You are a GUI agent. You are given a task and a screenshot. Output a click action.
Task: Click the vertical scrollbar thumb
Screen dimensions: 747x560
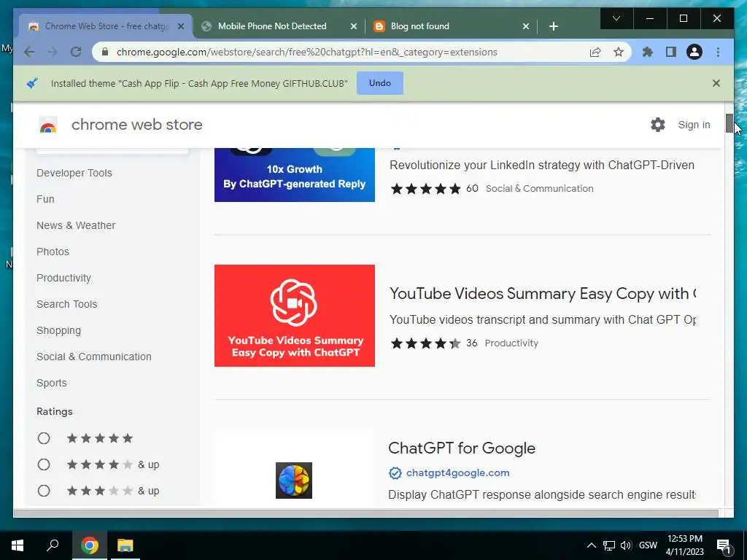coord(729,123)
